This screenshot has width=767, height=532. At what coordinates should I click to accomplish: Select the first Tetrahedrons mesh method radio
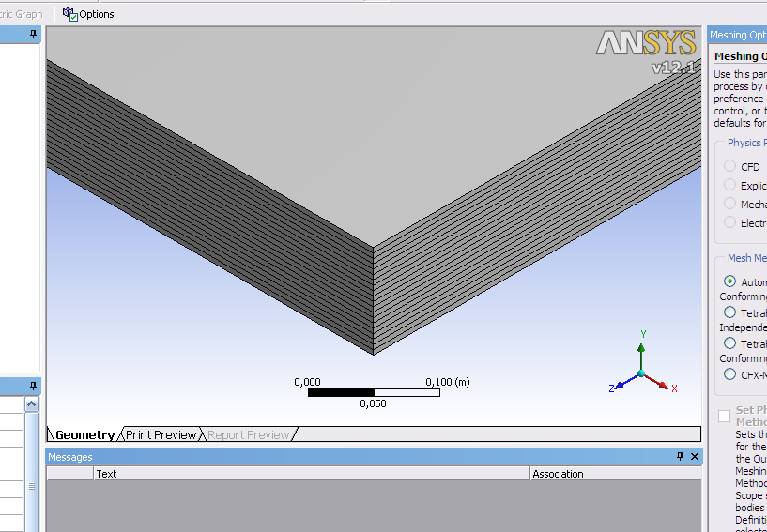729,312
